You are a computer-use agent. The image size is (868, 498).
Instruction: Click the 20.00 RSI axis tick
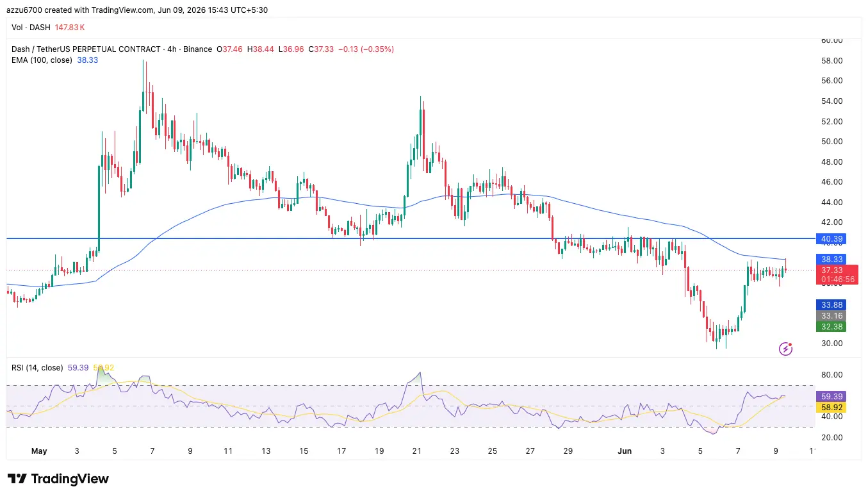pyautogui.click(x=832, y=438)
